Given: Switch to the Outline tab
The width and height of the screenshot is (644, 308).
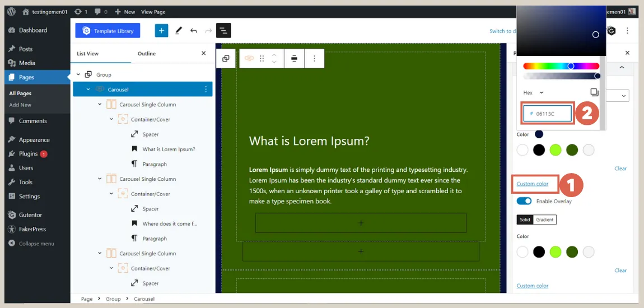Looking at the screenshot, I should [147, 54].
